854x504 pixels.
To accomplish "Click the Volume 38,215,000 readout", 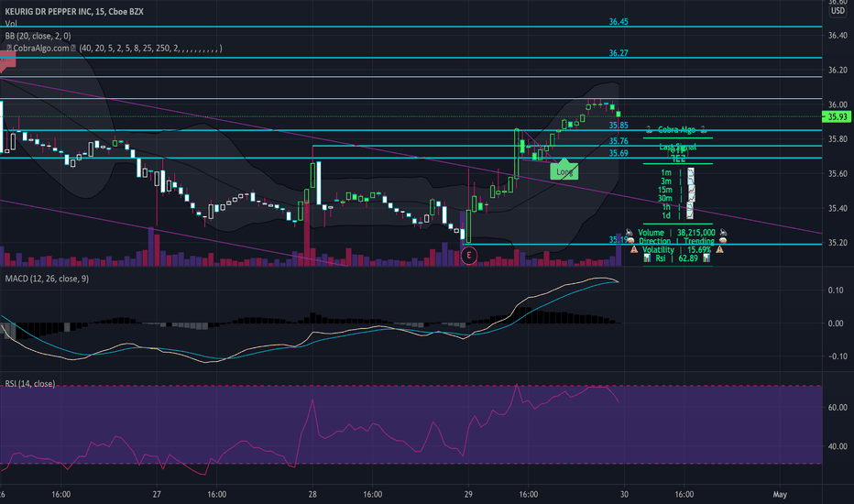I will pyautogui.click(x=676, y=232).
